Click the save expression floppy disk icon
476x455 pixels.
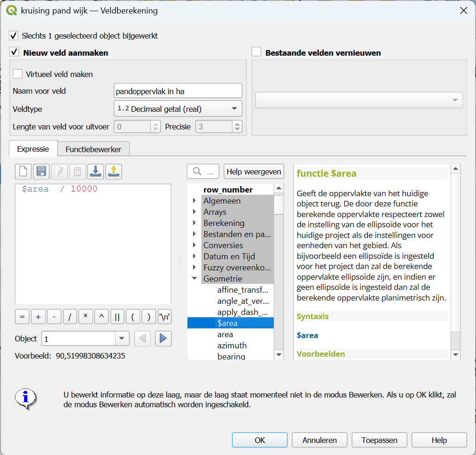point(41,172)
